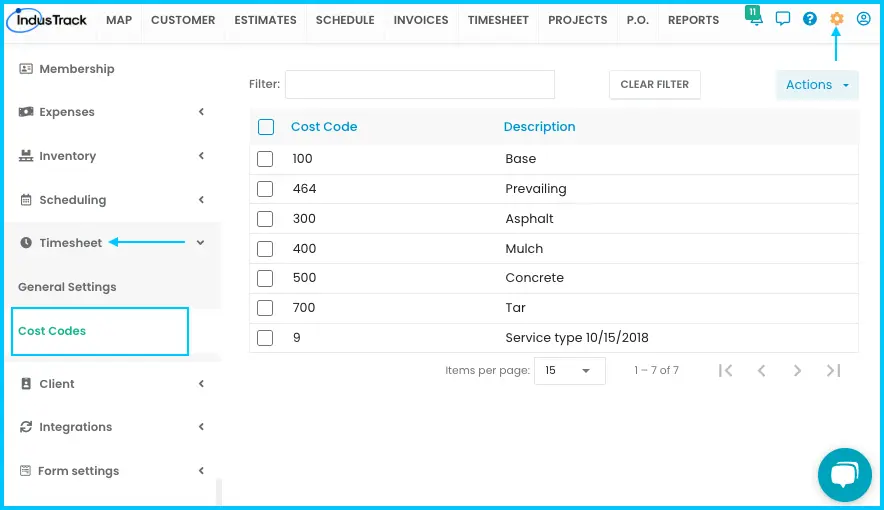Click the Form settings icon
884x510 pixels.
25,471
